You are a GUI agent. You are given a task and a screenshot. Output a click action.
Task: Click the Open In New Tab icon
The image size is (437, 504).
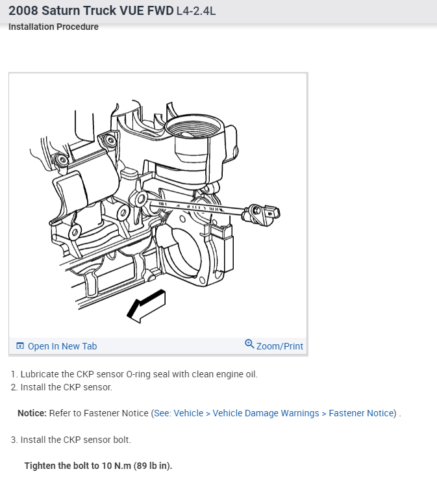(20, 346)
